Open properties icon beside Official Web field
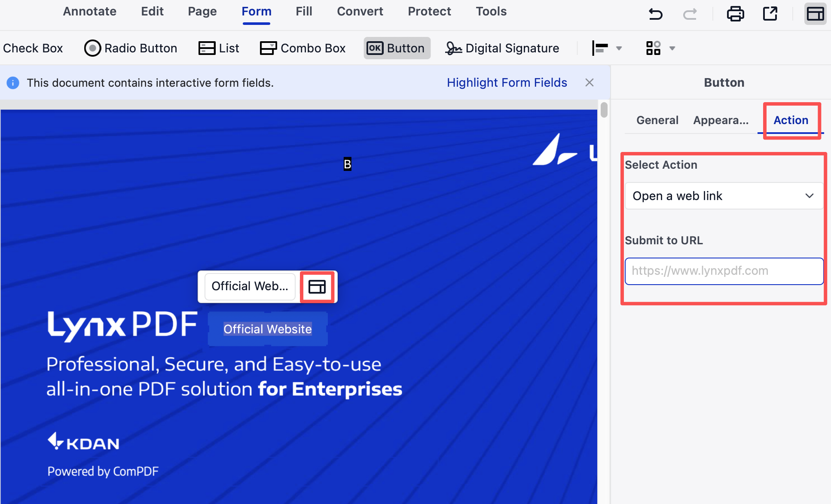831x504 pixels. point(317,287)
